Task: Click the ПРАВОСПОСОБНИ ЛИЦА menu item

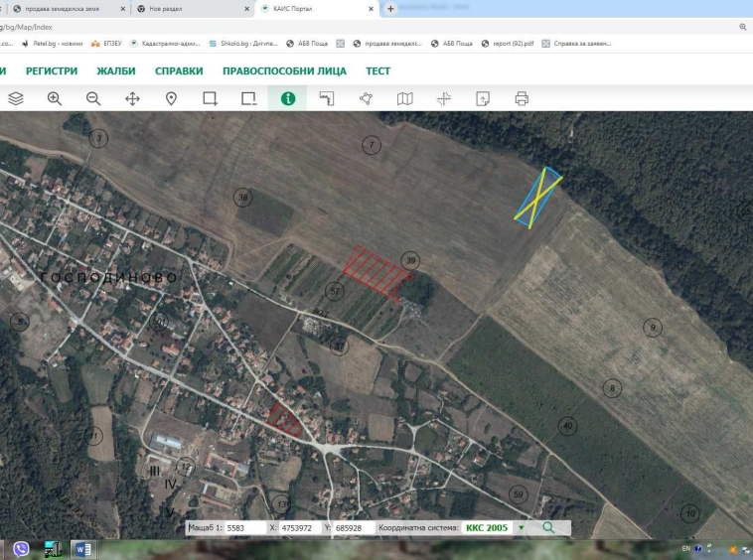Action: 284,71
